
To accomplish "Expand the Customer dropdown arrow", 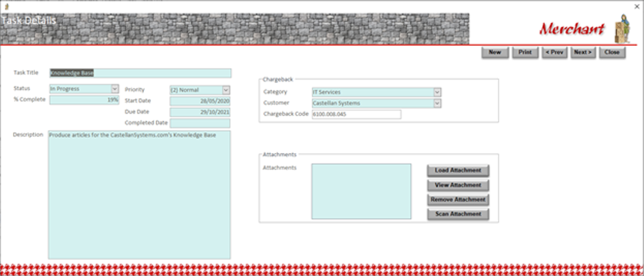I will tap(437, 103).
